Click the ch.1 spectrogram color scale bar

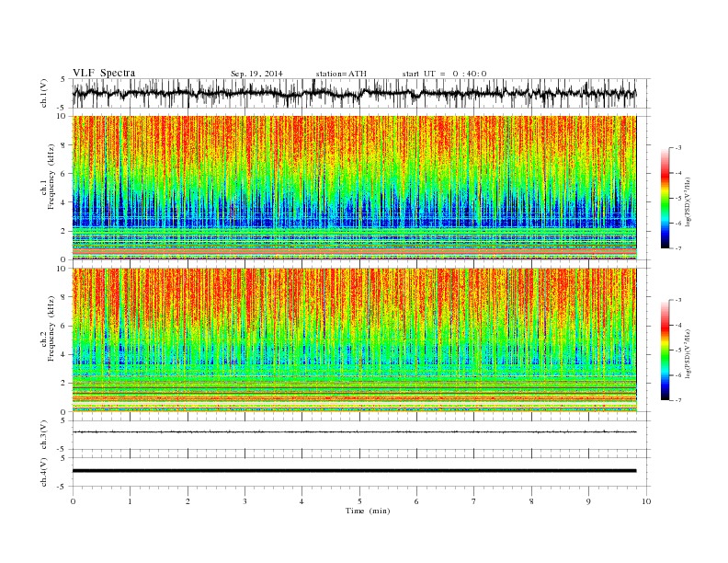[665, 198]
